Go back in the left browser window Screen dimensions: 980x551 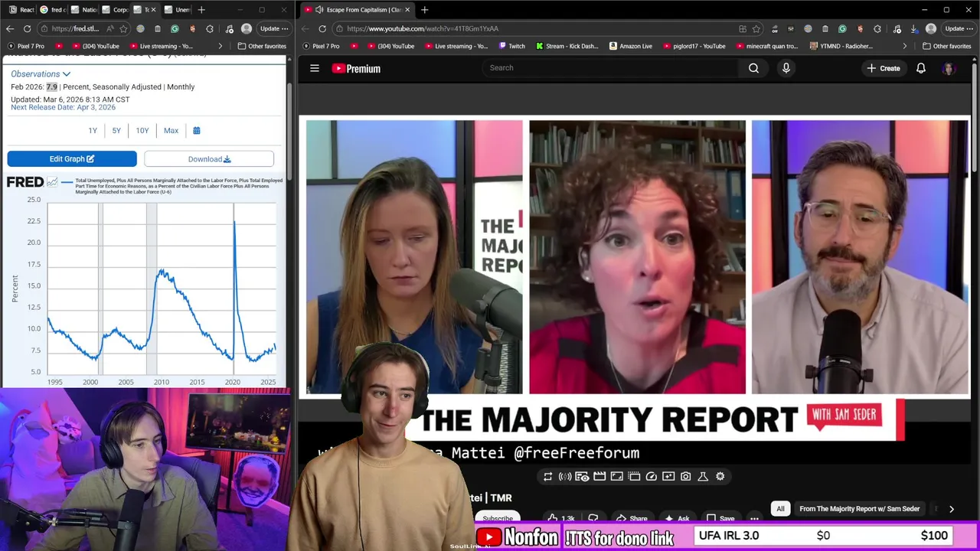pos(9,29)
